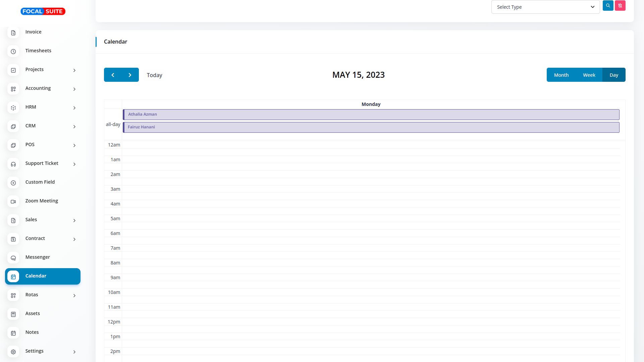Open the Custom Field menu item
This screenshot has height=362, width=644.
(x=40, y=182)
